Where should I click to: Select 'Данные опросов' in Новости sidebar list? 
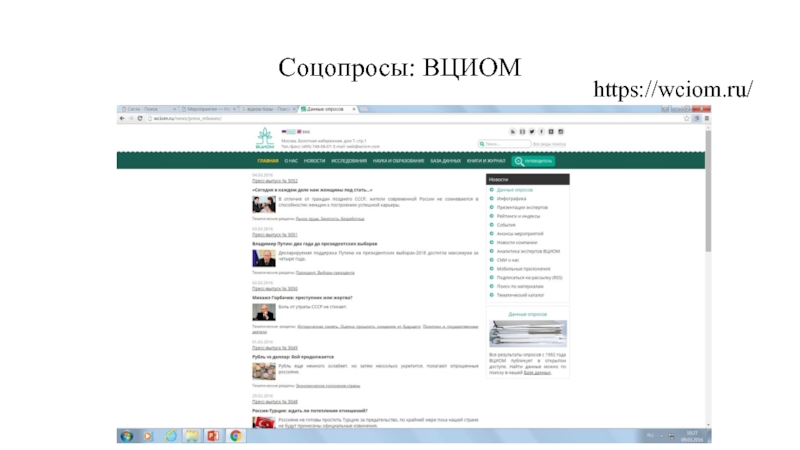click(x=514, y=190)
